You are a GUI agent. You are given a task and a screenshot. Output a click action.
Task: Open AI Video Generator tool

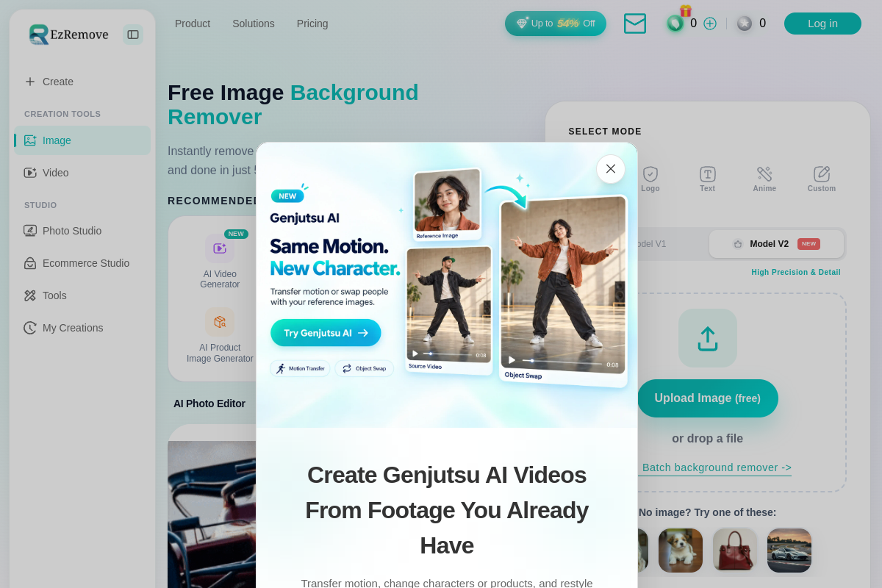coord(220,262)
